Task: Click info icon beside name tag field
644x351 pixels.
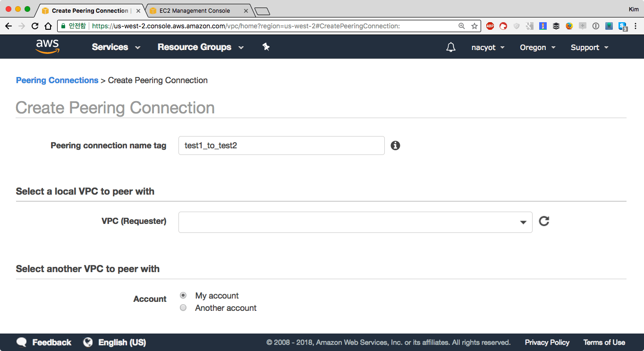Action: click(x=395, y=146)
